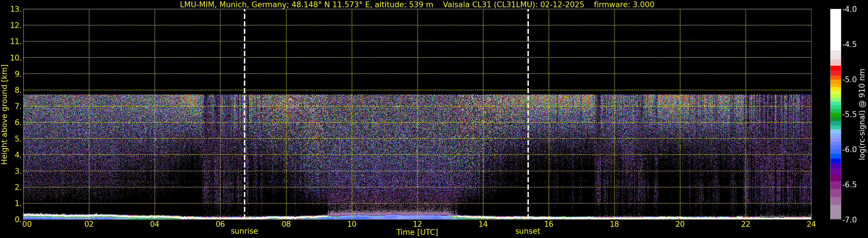Click the "sunset" label below the time axis
The width and height of the screenshot is (868, 238).
click(527, 231)
